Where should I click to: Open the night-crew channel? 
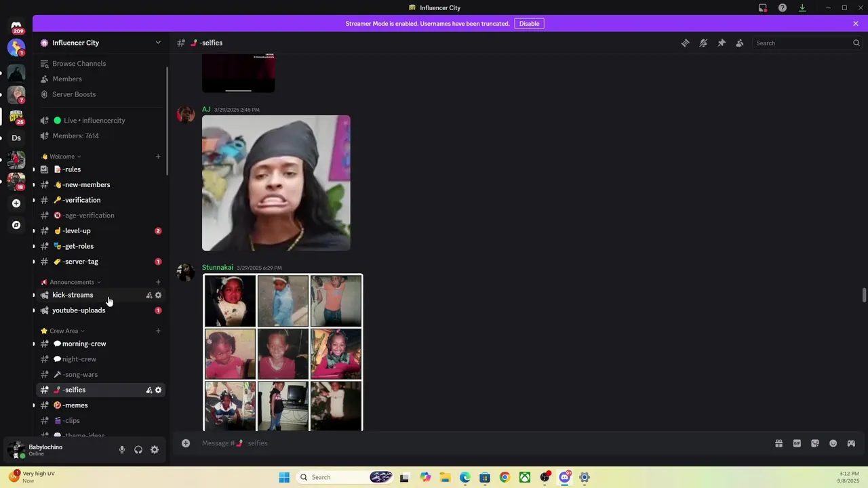pos(100,359)
